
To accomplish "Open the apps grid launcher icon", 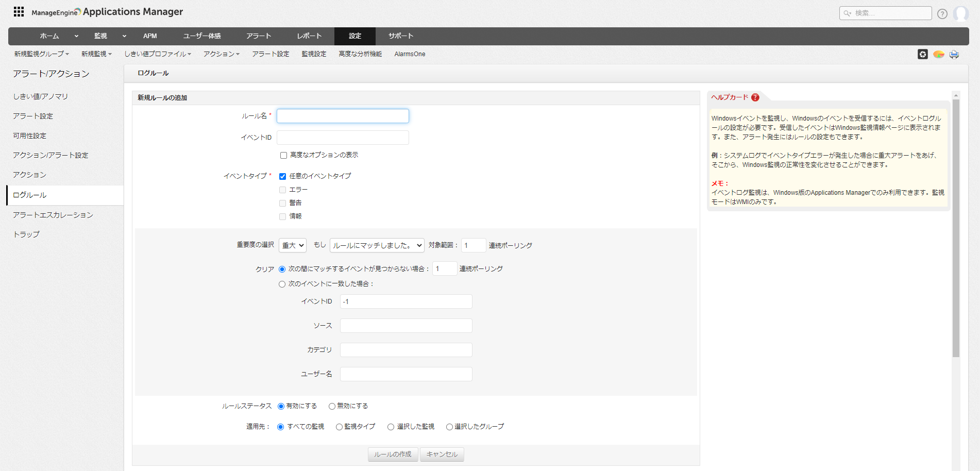I will [x=19, y=11].
